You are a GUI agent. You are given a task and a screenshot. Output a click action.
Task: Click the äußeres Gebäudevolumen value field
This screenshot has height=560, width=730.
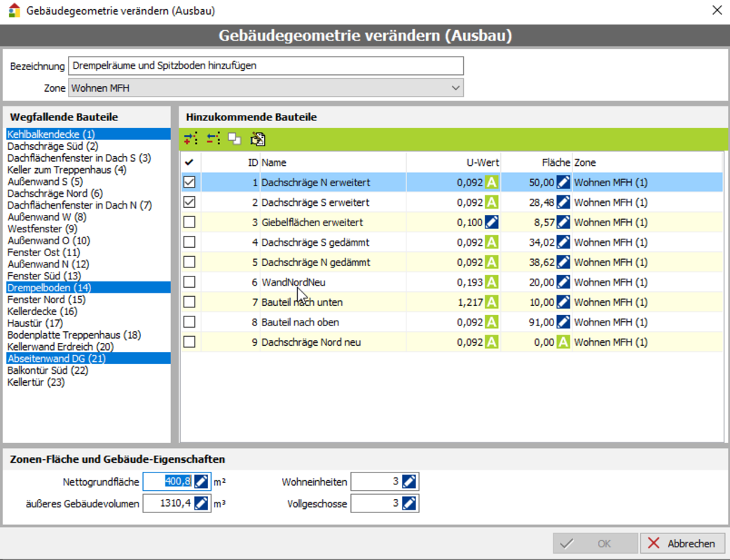167,503
